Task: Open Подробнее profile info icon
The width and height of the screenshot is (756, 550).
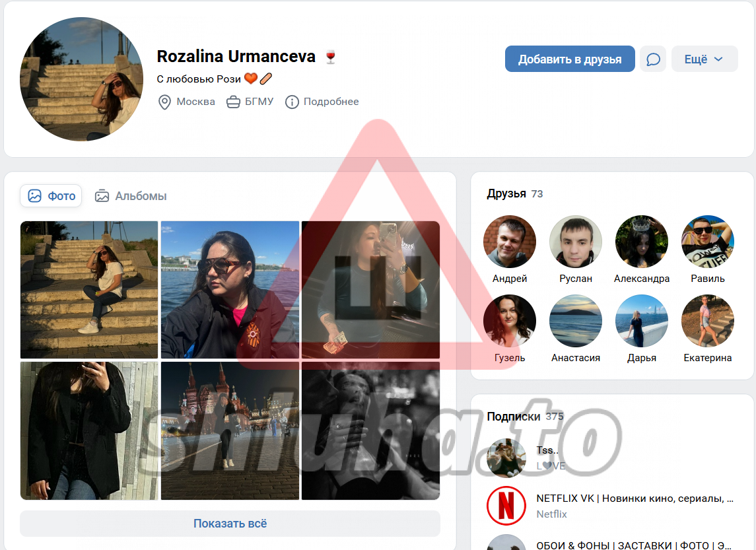Action: [x=292, y=102]
